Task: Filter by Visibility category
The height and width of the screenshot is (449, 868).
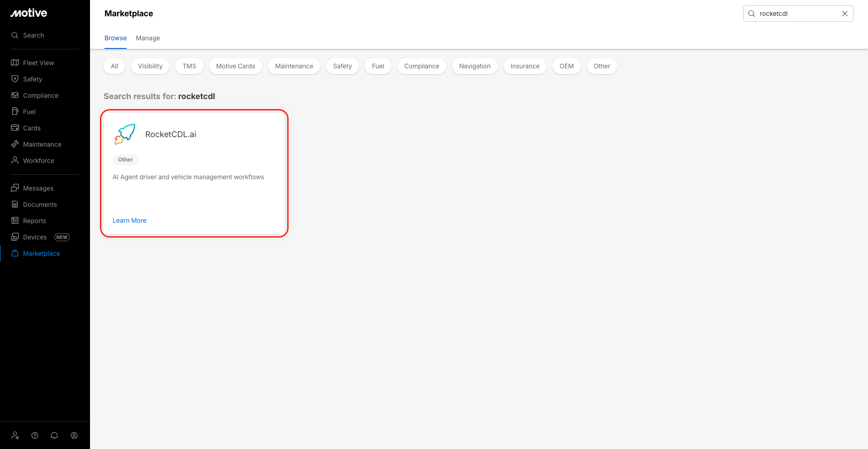Action: (150, 66)
